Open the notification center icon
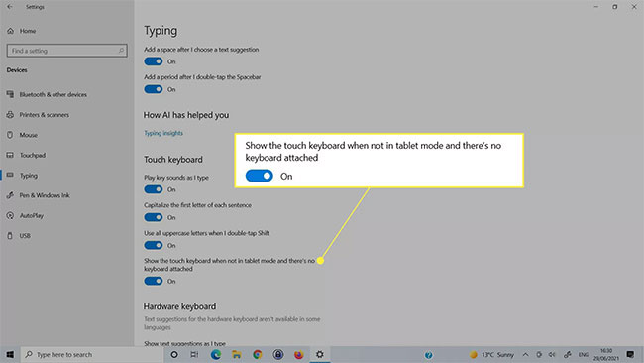The height and width of the screenshot is (363, 644). [x=630, y=354]
